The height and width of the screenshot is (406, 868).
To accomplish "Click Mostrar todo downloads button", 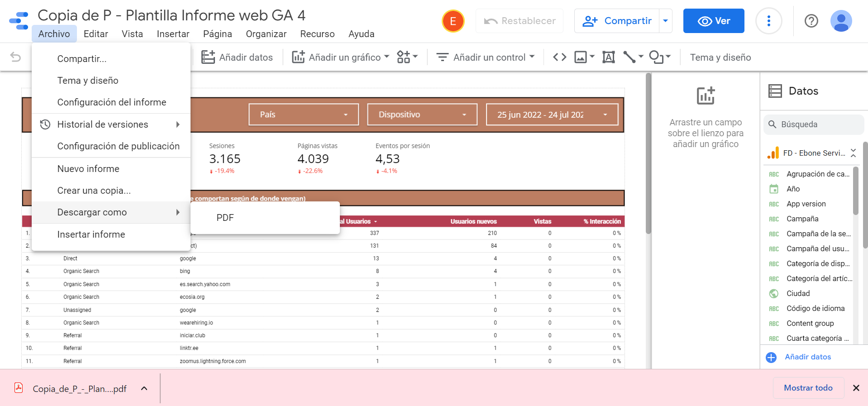I will point(808,388).
